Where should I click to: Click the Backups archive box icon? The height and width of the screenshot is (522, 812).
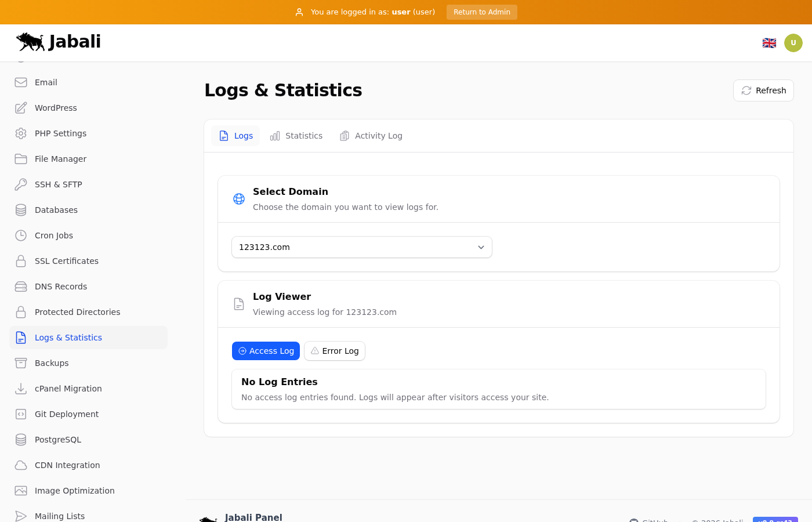[21, 363]
